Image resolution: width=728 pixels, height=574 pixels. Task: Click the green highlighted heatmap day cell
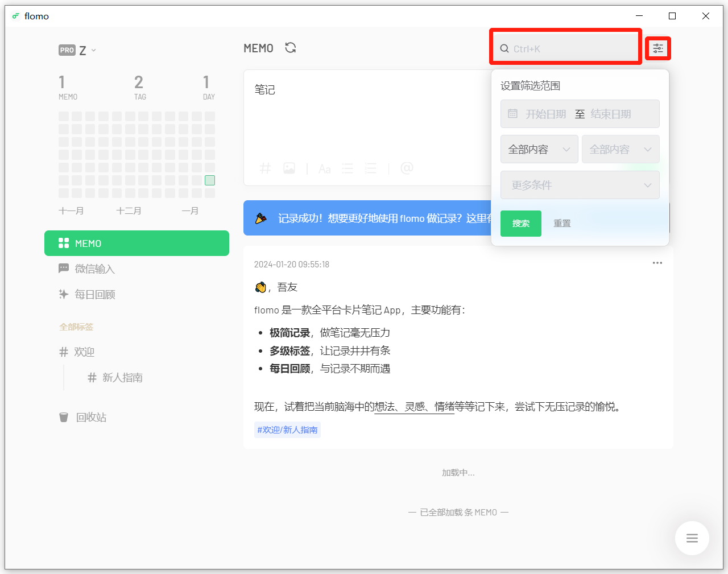pyautogui.click(x=210, y=180)
